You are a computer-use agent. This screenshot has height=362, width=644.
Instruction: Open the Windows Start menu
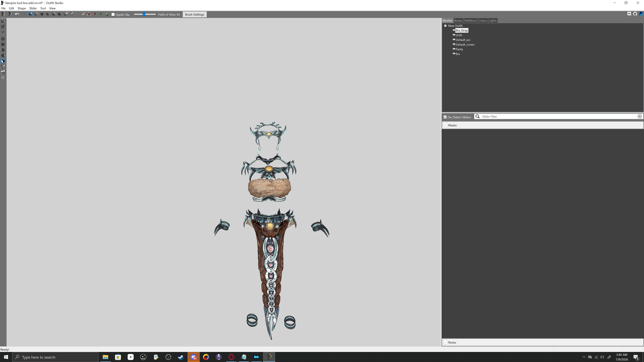pyautogui.click(x=6, y=357)
